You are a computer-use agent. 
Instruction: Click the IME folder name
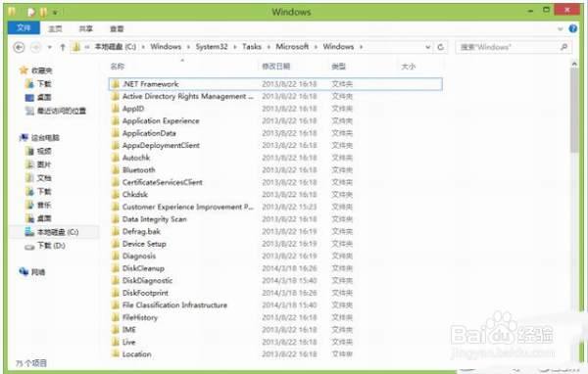129,330
